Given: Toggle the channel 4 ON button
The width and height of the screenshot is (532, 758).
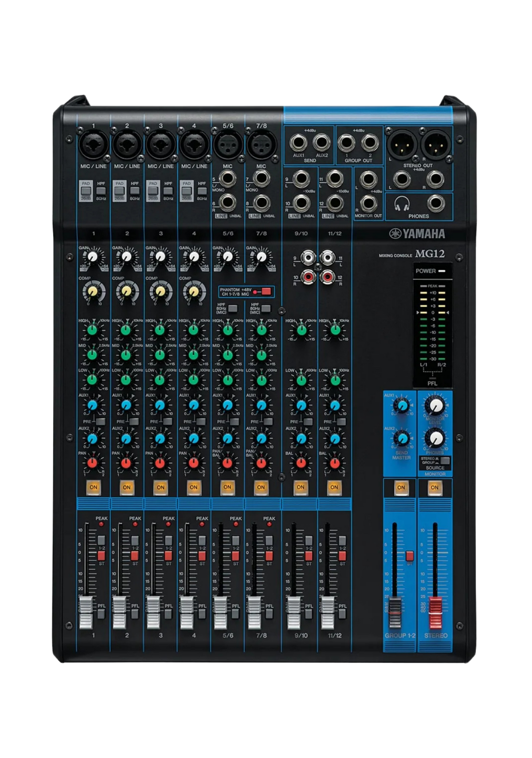Looking at the screenshot, I should (x=194, y=487).
